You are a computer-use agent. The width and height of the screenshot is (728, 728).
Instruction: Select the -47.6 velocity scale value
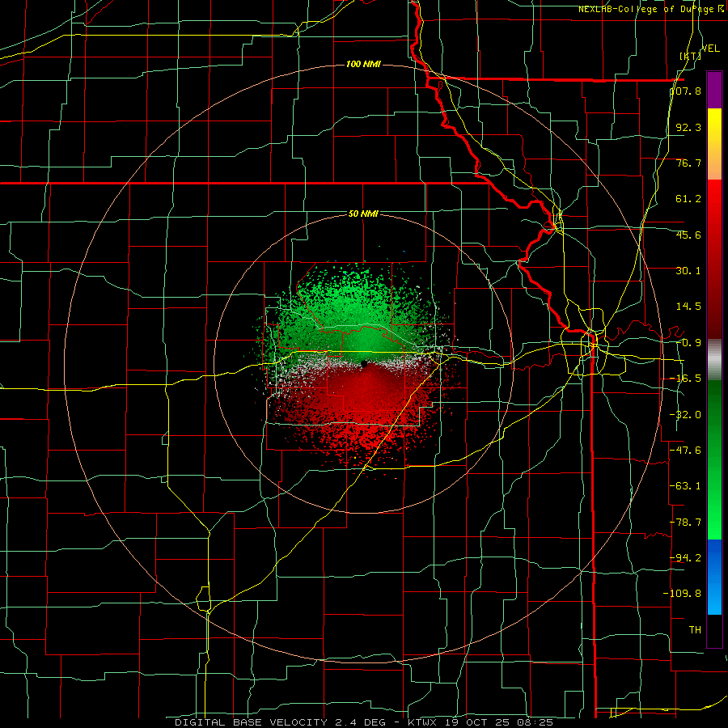686,451
